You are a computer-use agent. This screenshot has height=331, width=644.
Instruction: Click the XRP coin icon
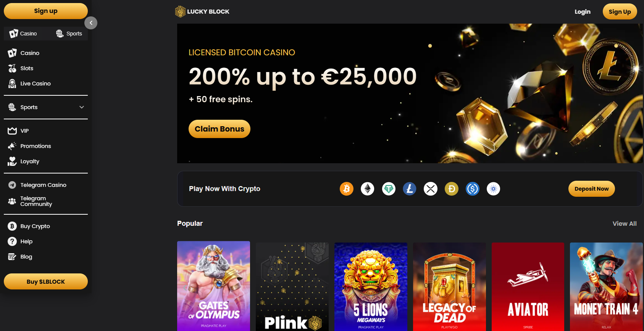[x=431, y=189]
